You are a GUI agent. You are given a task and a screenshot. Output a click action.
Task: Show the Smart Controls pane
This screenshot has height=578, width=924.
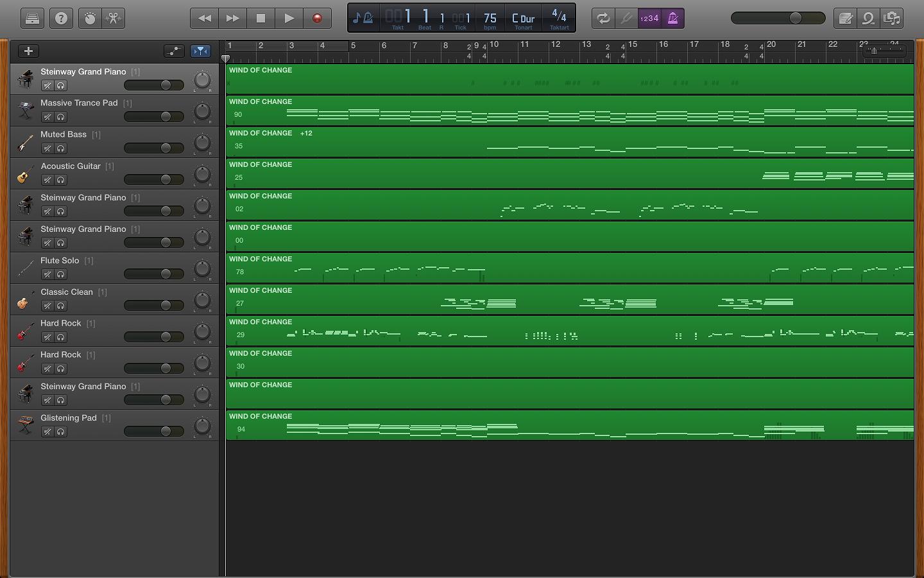[x=90, y=19]
